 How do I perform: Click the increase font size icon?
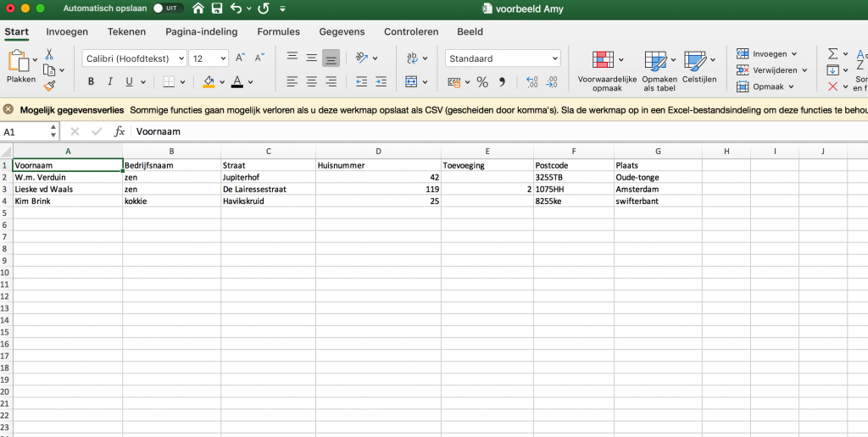[241, 58]
